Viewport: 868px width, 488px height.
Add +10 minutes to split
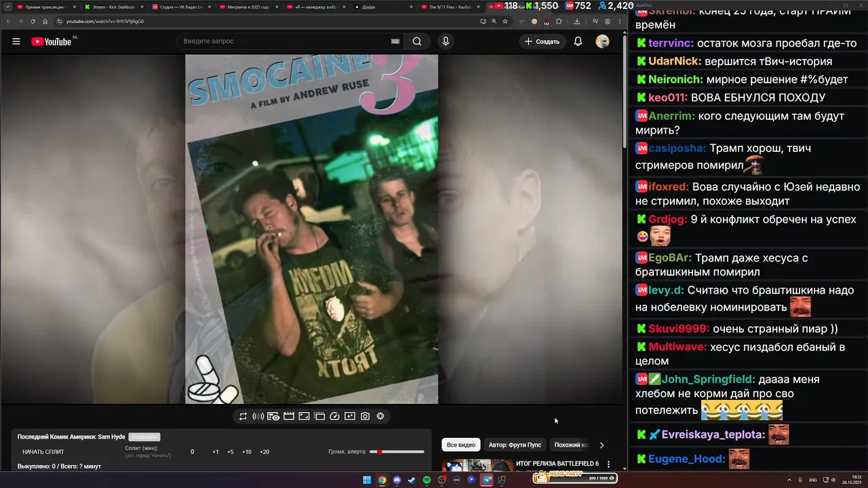point(247,451)
